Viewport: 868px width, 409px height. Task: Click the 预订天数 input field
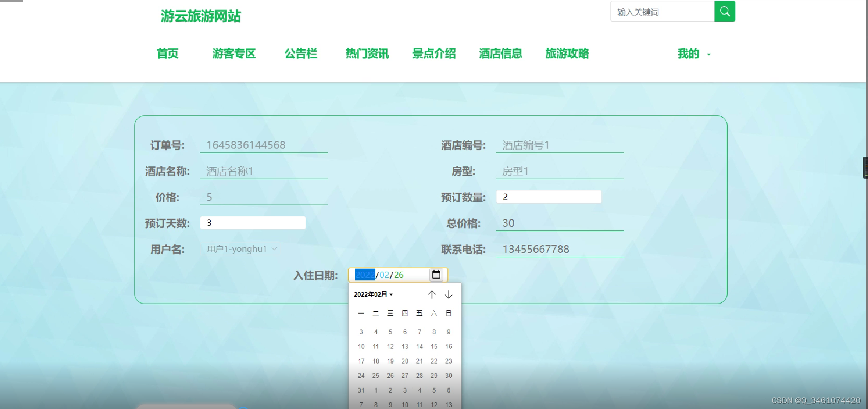click(253, 223)
